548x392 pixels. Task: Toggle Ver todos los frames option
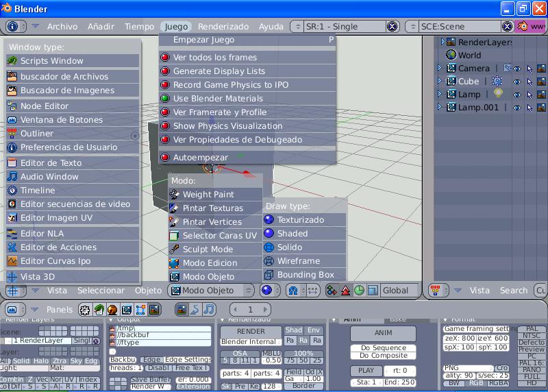coord(247,58)
